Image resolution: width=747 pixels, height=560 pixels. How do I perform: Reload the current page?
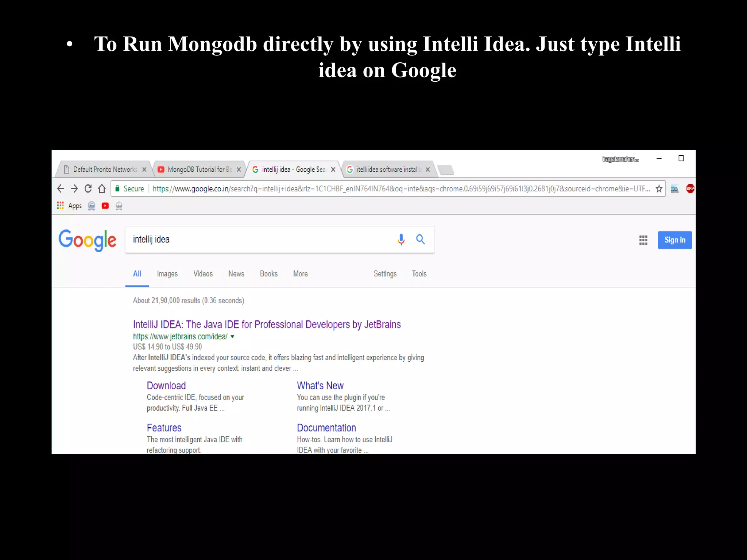[88, 188]
